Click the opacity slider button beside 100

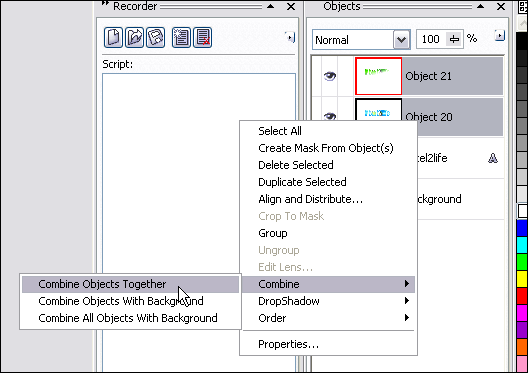[454, 39]
